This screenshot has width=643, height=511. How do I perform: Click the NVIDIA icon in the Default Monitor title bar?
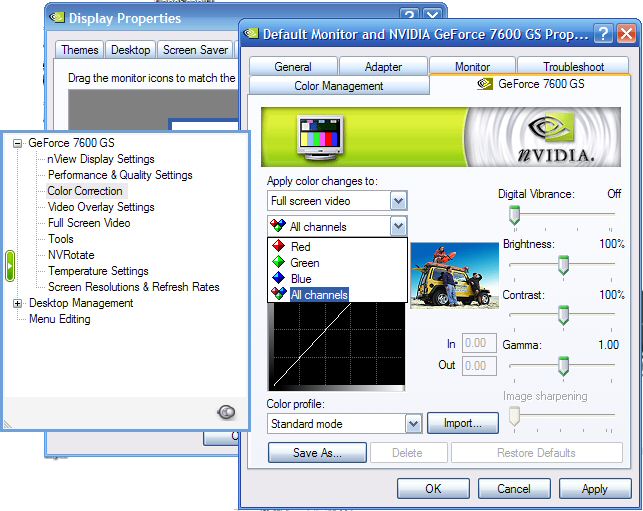point(251,33)
